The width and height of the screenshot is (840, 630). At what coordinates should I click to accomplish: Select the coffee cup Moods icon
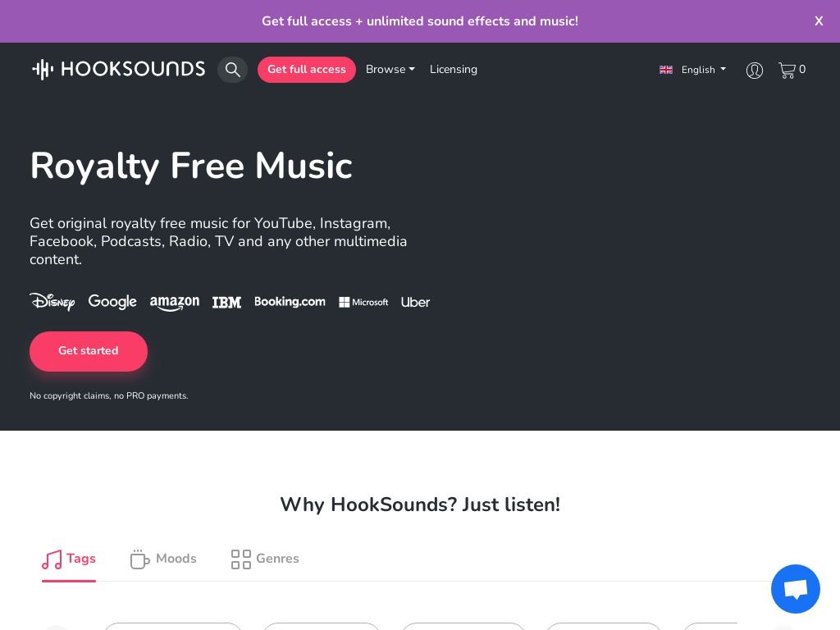click(x=139, y=559)
